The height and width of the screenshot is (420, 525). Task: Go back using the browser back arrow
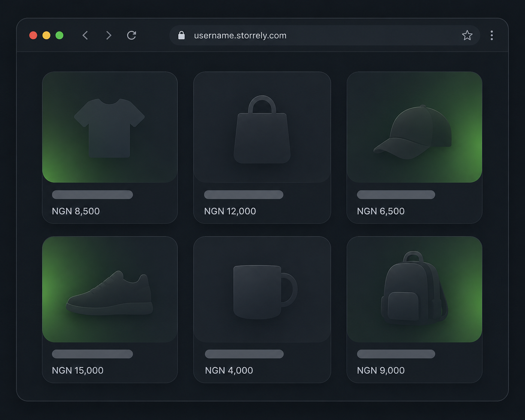click(85, 35)
